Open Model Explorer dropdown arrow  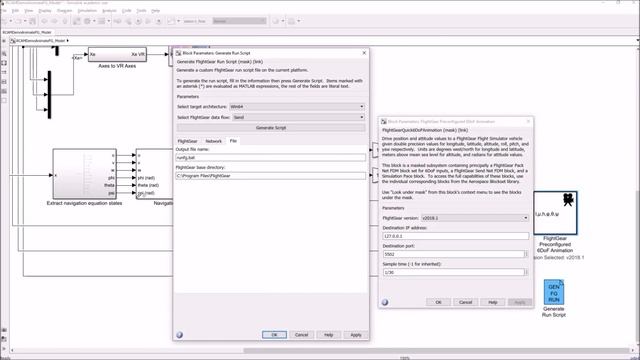pos(109,21)
